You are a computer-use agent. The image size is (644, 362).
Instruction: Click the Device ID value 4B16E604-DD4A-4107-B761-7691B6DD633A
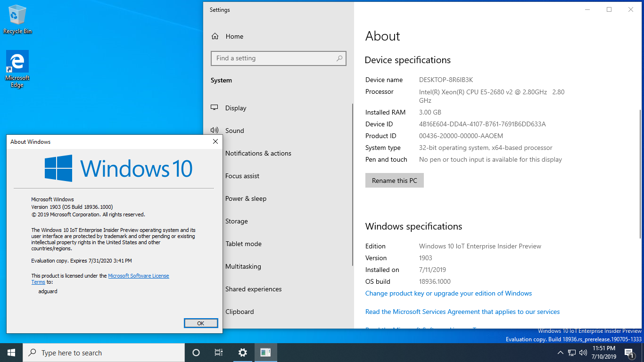tap(482, 124)
